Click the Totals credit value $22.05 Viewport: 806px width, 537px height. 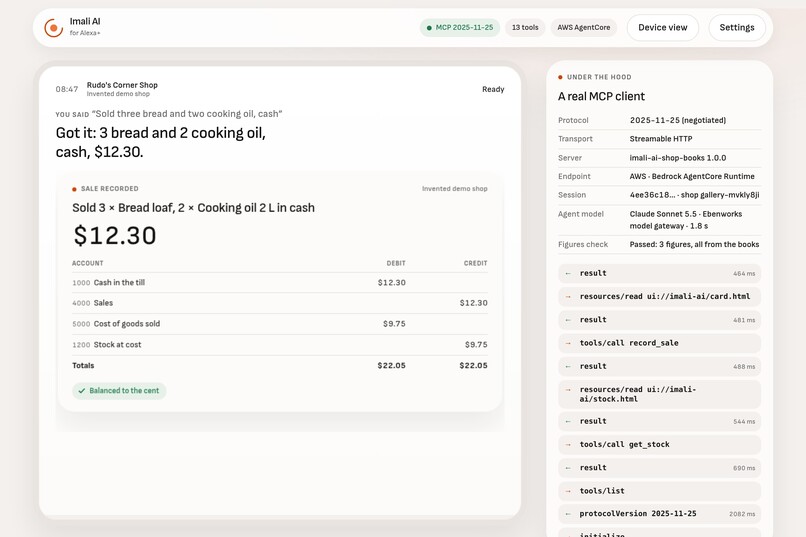point(473,365)
